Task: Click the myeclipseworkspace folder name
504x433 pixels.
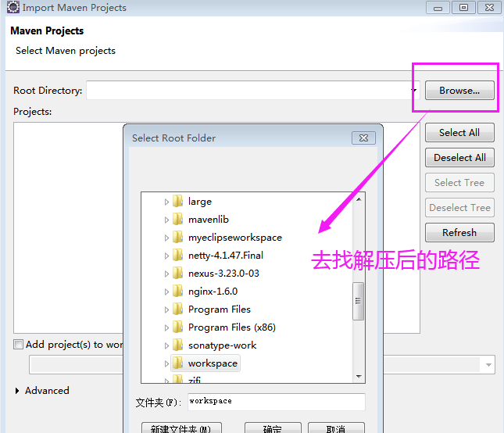Action: click(x=235, y=238)
